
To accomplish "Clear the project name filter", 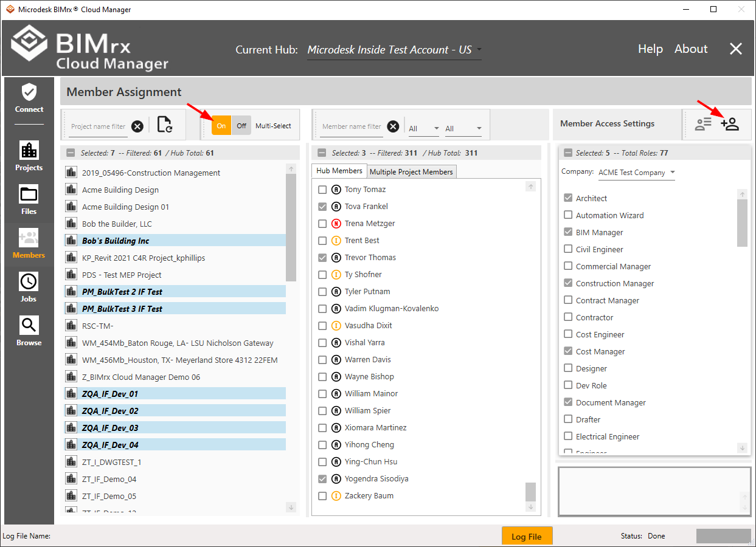I will (137, 126).
